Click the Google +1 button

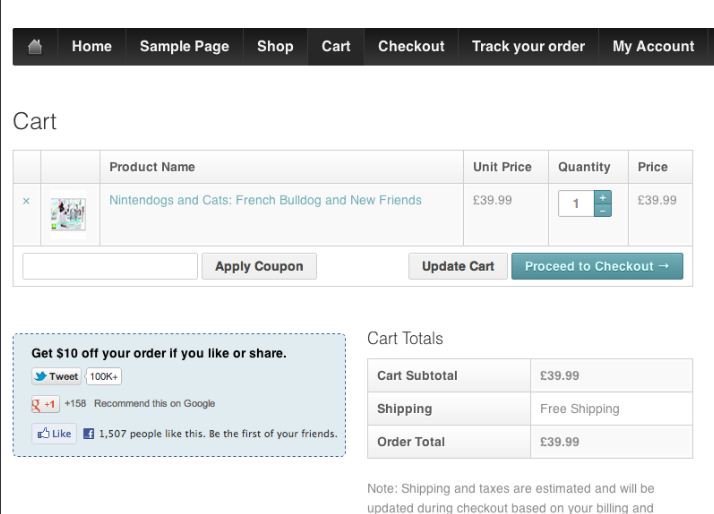(45, 404)
